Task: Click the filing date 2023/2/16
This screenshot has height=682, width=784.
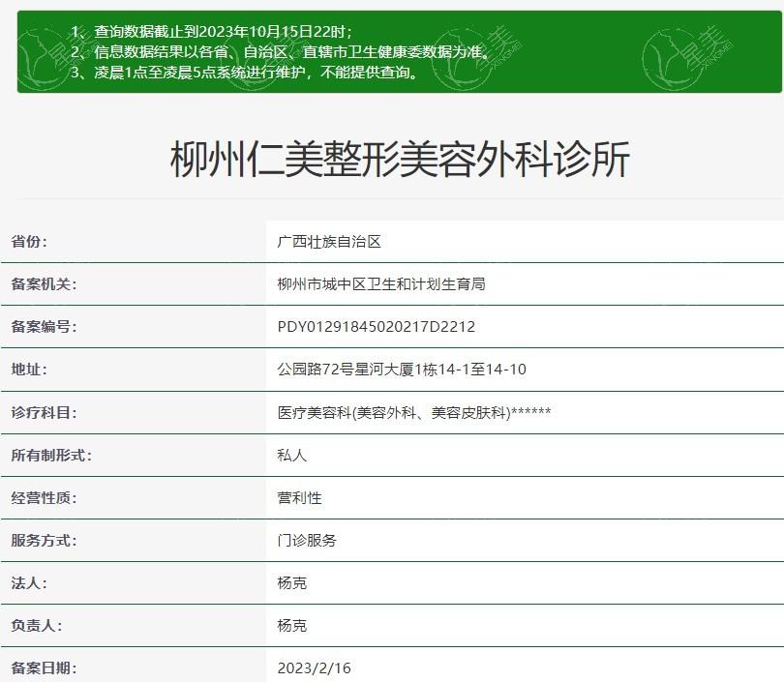Action: (x=316, y=667)
